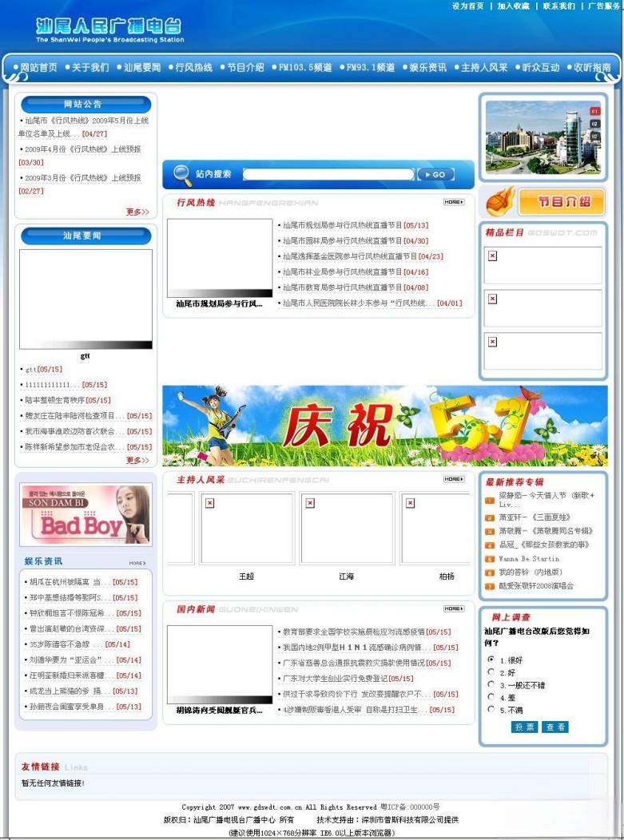624x840 pixels.
Task: Open MORE icon for 行风热线 section
Action: click(454, 202)
